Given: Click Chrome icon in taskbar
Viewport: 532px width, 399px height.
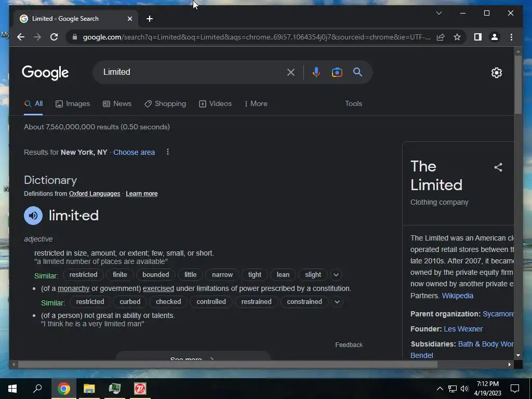Looking at the screenshot, I should 64,389.
